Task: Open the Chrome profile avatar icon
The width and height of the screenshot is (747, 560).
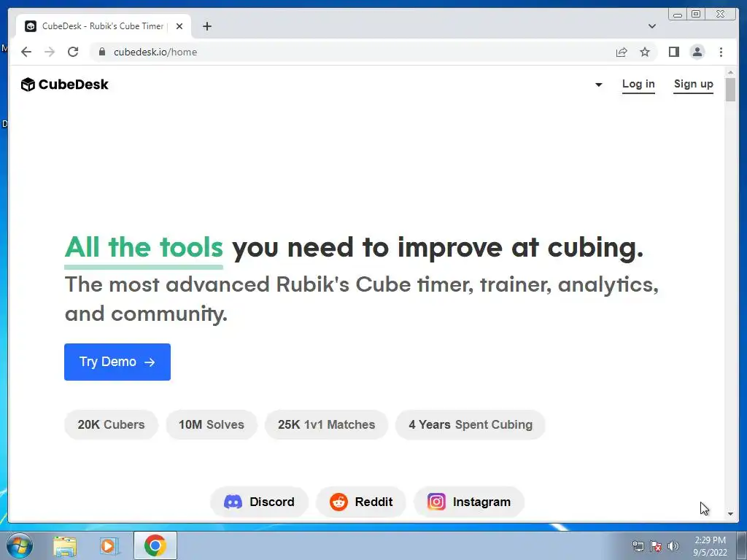Action: [x=697, y=52]
